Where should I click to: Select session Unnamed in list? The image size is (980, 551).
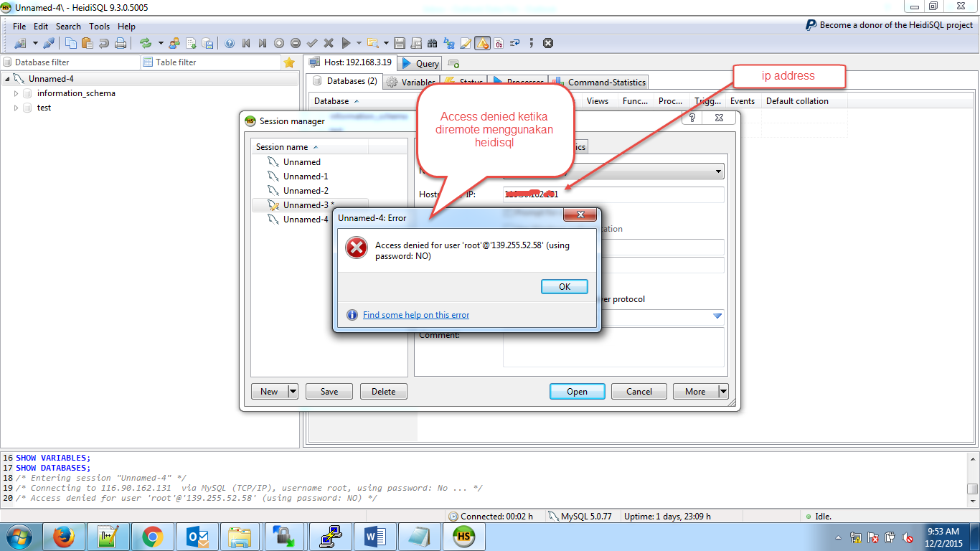(302, 162)
